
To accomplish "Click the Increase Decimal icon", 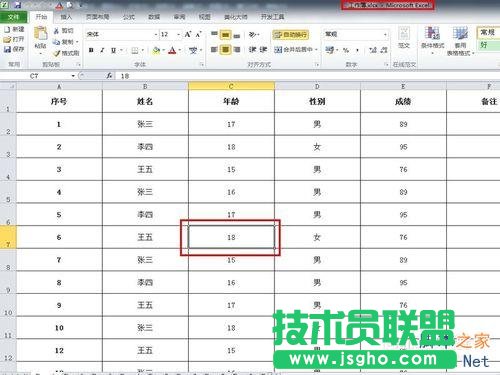I will click(x=373, y=50).
